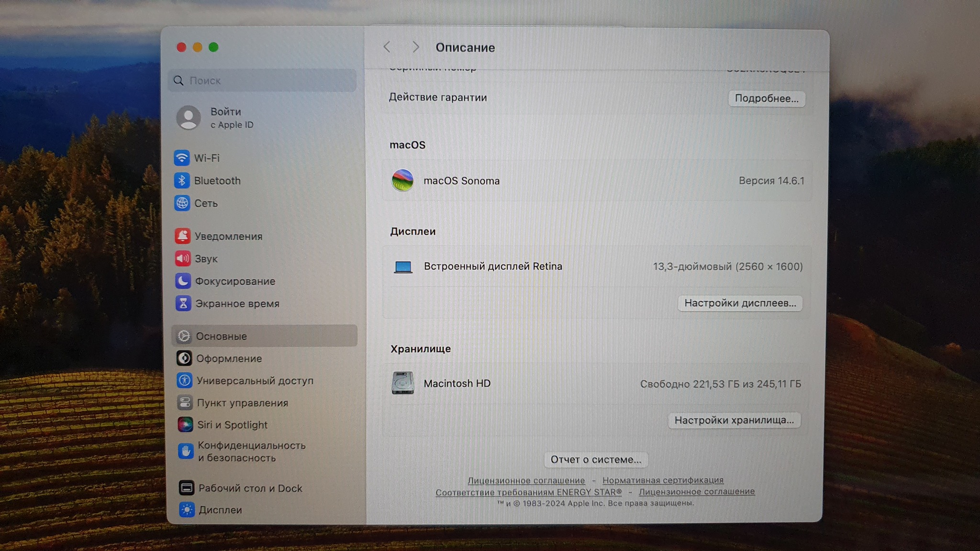Image resolution: width=980 pixels, height=551 pixels.
Task: Select Screen Time hourglass icon
Action: pos(183,303)
